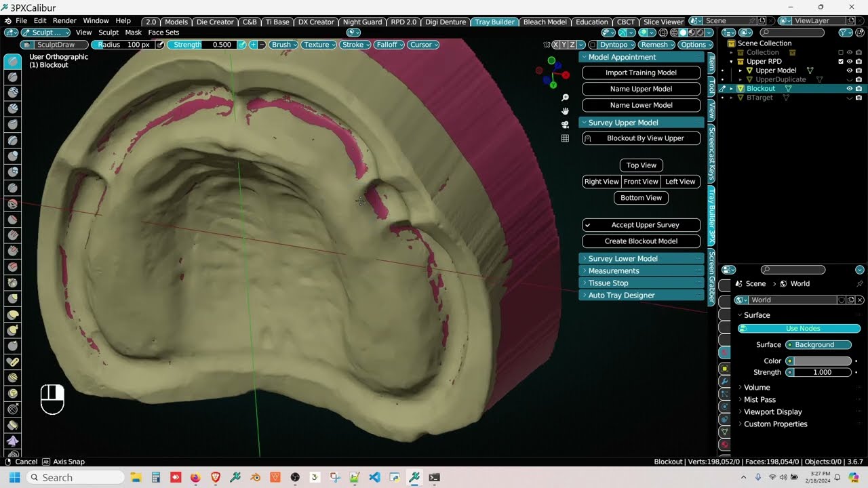
Task: Toggle Collection exclude checkbox in outliner
Action: 841,52
